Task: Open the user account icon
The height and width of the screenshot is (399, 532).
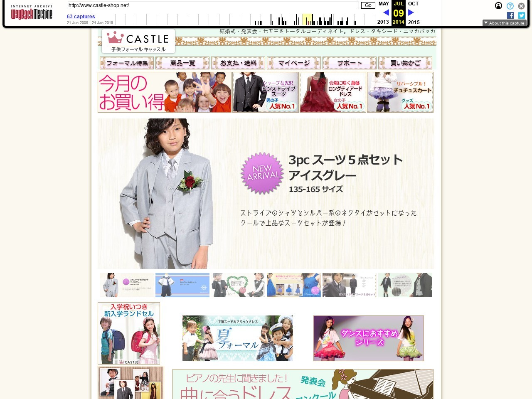Action: [498, 6]
